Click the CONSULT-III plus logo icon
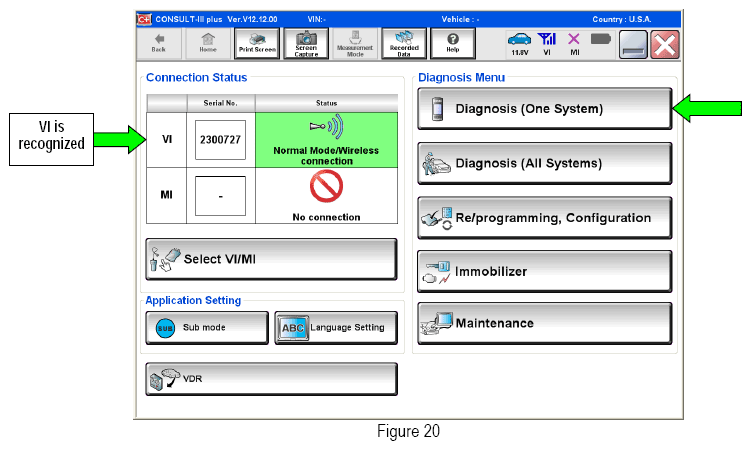 (x=144, y=19)
